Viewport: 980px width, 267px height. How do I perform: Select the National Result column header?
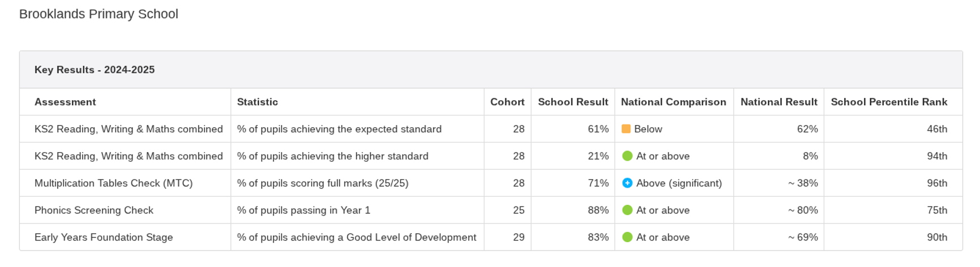coord(779,102)
